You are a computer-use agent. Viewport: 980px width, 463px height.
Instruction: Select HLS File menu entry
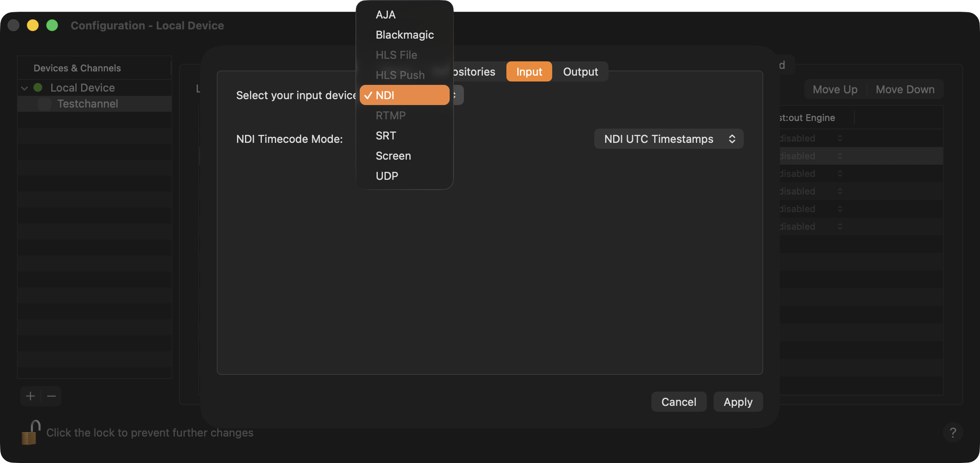(404, 55)
